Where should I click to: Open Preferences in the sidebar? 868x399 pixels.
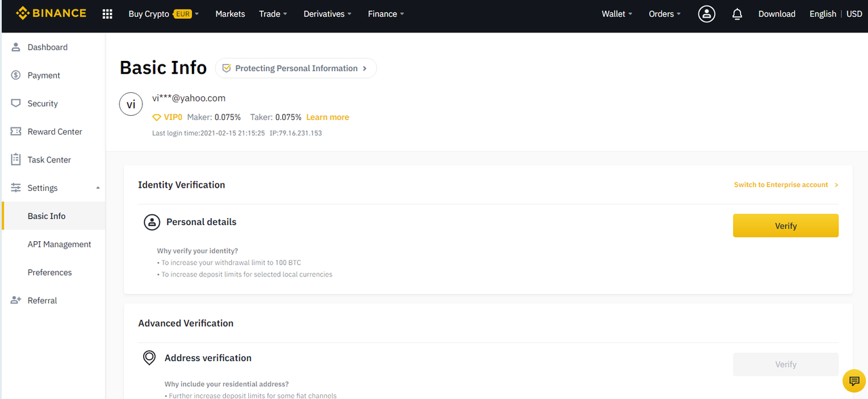[50, 272]
